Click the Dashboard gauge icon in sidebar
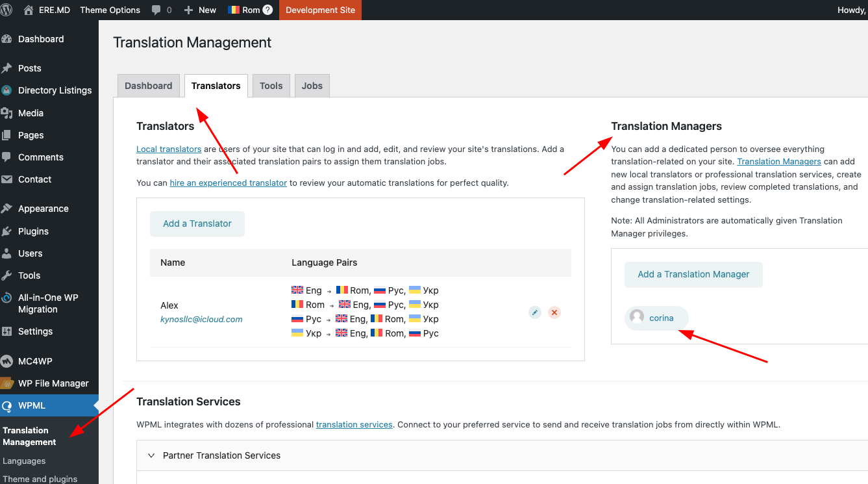Image resolution: width=868 pixels, height=484 pixels. click(7, 39)
